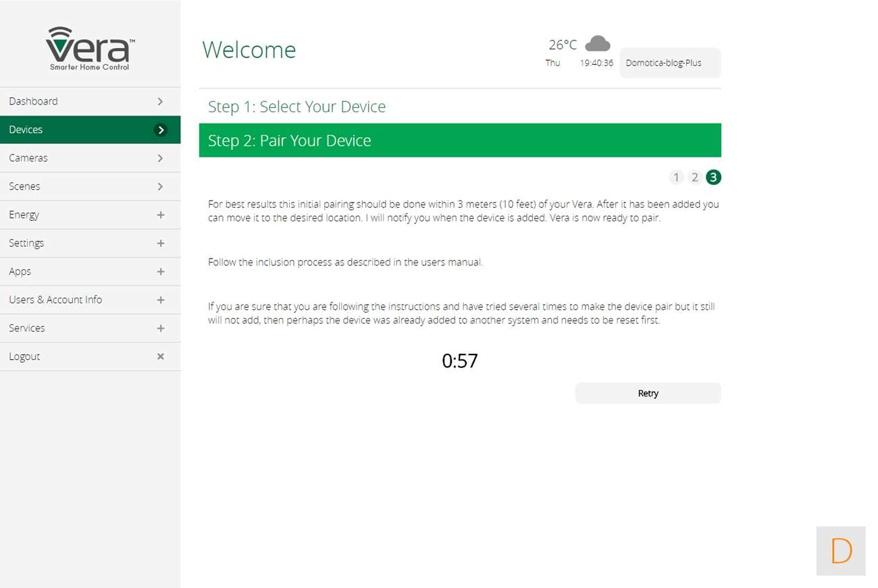Open the Scenes menu item
The image size is (878, 588).
pos(91,186)
